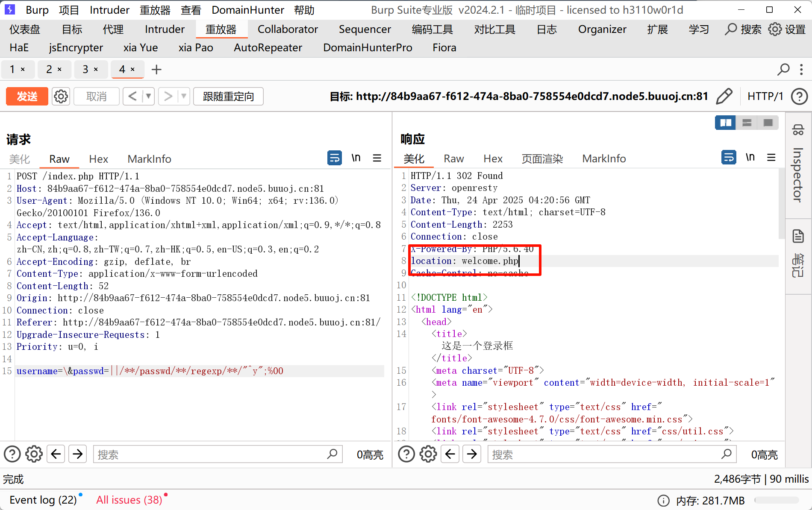The width and height of the screenshot is (812, 510).
Task: Toggle the HTTP/1 protocol selector
Action: (765, 96)
